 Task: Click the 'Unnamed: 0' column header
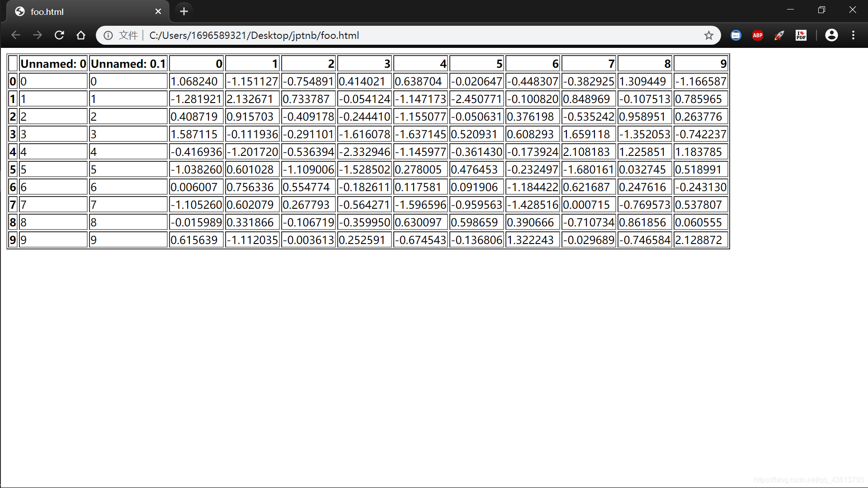(53, 64)
